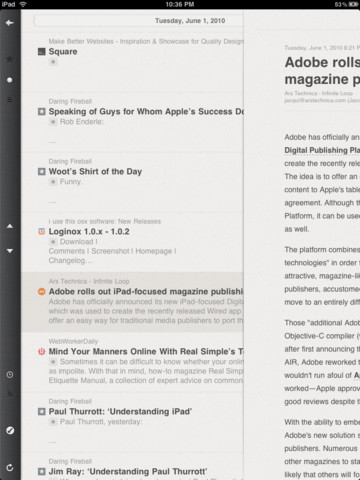Image resolution: width=360 pixels, height=480 pixels.
Task: Click Daring Fireball star icon beside 'Speaking of Guys'
Action: pyautogui.click(x=41, y=112)
